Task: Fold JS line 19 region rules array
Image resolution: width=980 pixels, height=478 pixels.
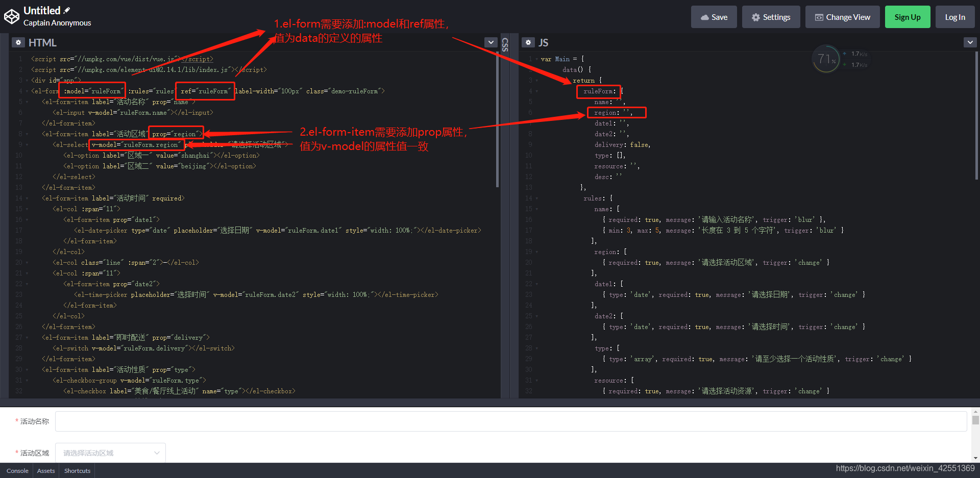Action: pos(536,252)
